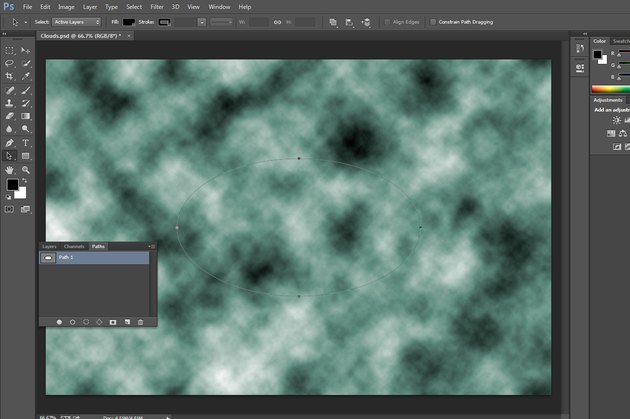Select the Rectangle shape tool
The width and height of the screenshot is (630, 419).
click(x=25, y=156)
